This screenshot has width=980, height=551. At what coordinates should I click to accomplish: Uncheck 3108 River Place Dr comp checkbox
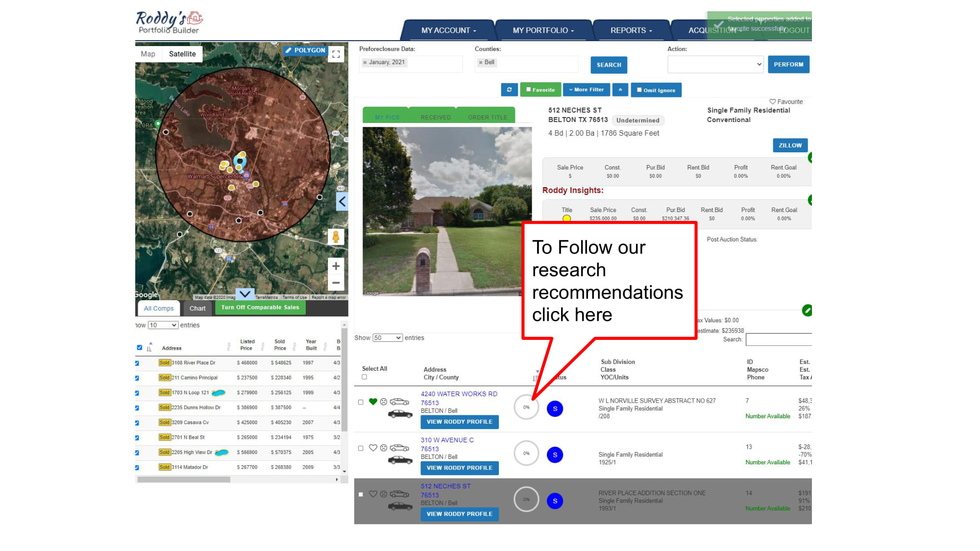[x=137, y=363]
